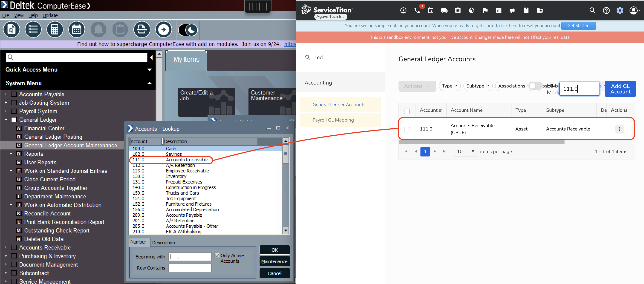
Task: Open the Payroll GL Mapping link
Action: [x=333, y=120]
